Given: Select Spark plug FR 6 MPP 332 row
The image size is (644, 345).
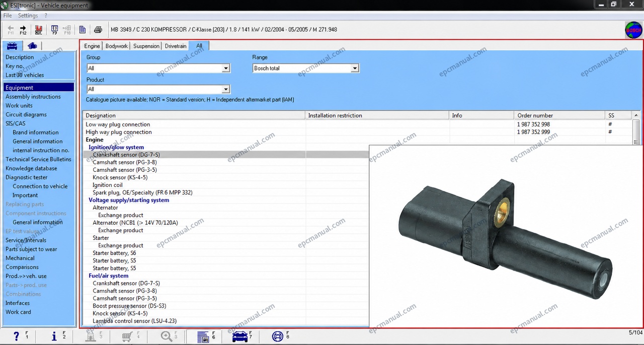Looking at the screenshot, I should [x=142, y=192].
